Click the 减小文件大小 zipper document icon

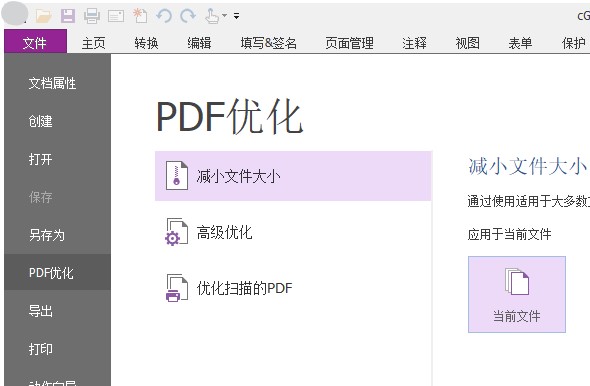click(x=177, y=176)
